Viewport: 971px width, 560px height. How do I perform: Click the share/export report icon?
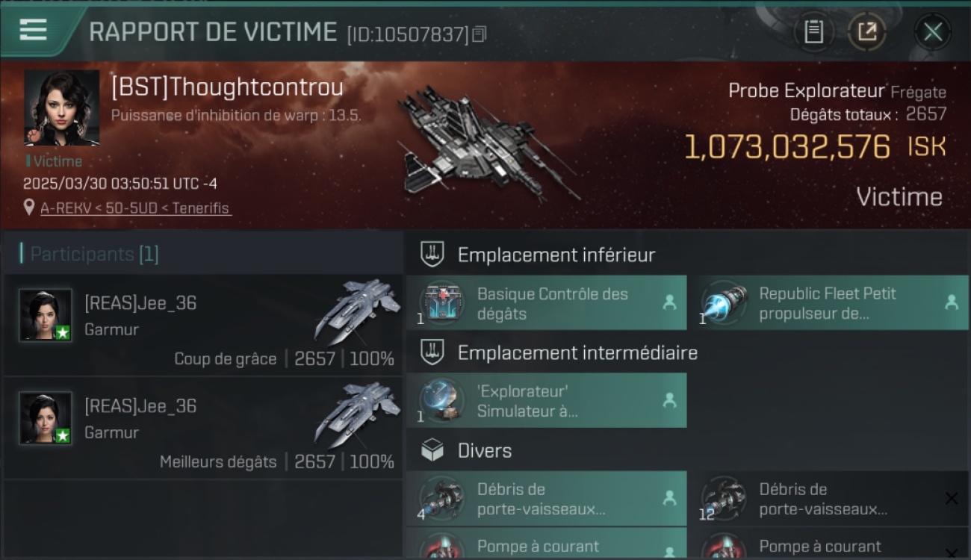coord(867,31)
